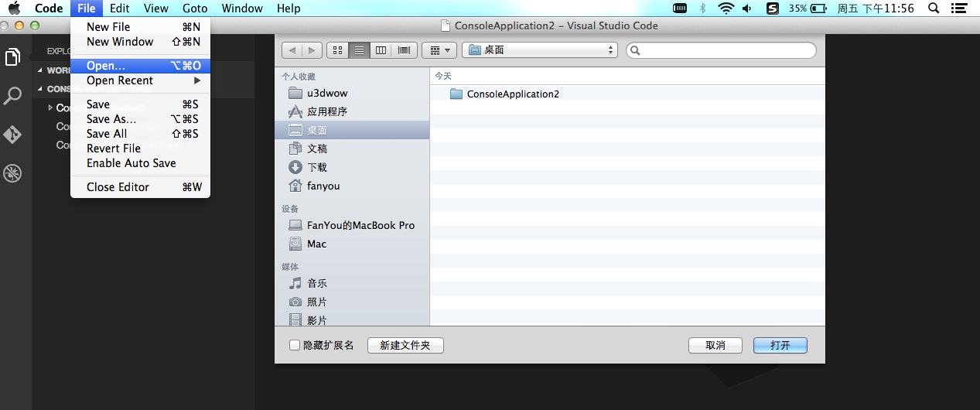The height and width of the screenshot is (410, 980).
Task: Select the Mac disk in sidebar
Action: point(352,244)
